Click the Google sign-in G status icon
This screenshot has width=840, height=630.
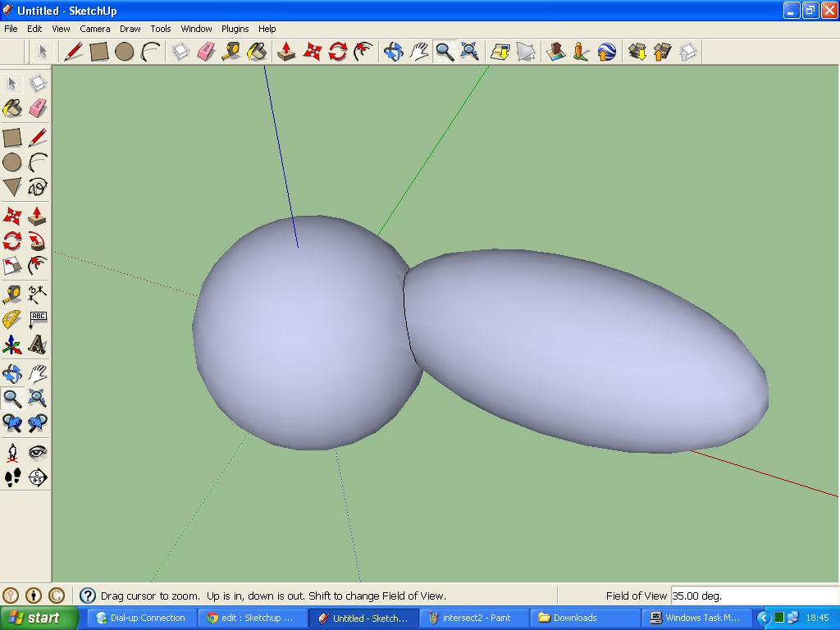click(x=57, y=596)
